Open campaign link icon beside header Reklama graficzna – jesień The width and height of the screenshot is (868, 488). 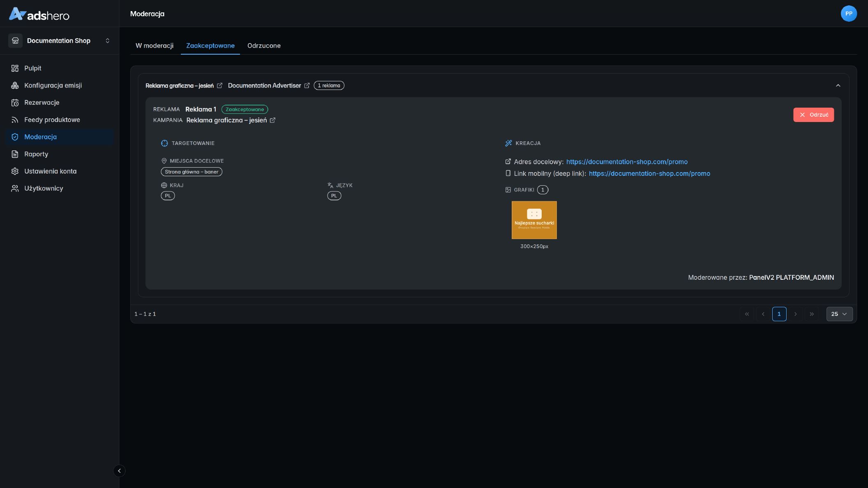219,85
